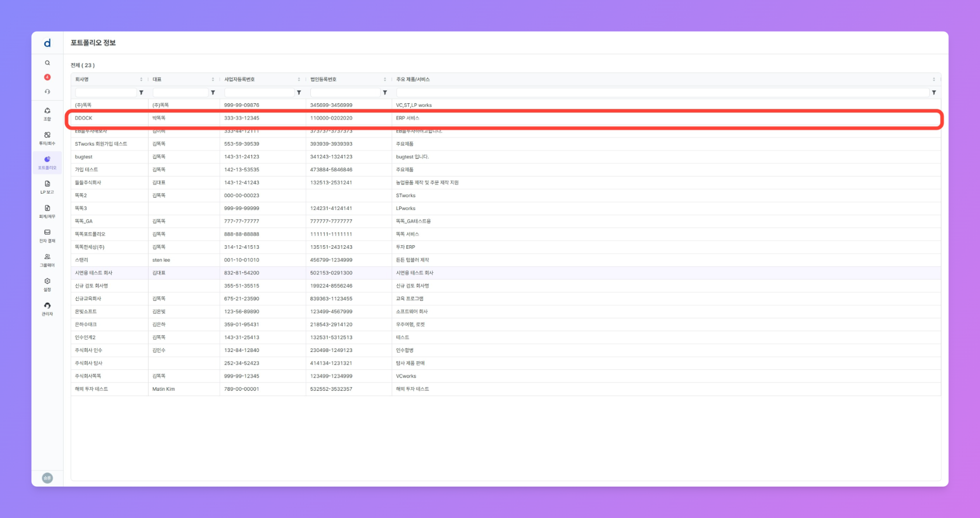The image size is (980, 518).
Task: Open filter menu for 사업자등록번호 column
Action: coord(299,92)
